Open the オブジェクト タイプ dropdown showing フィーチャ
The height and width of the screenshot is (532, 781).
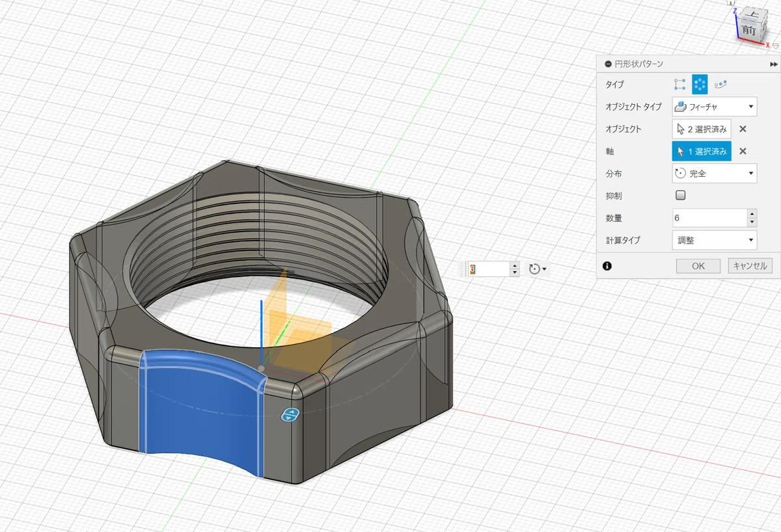tap(715, 107)
